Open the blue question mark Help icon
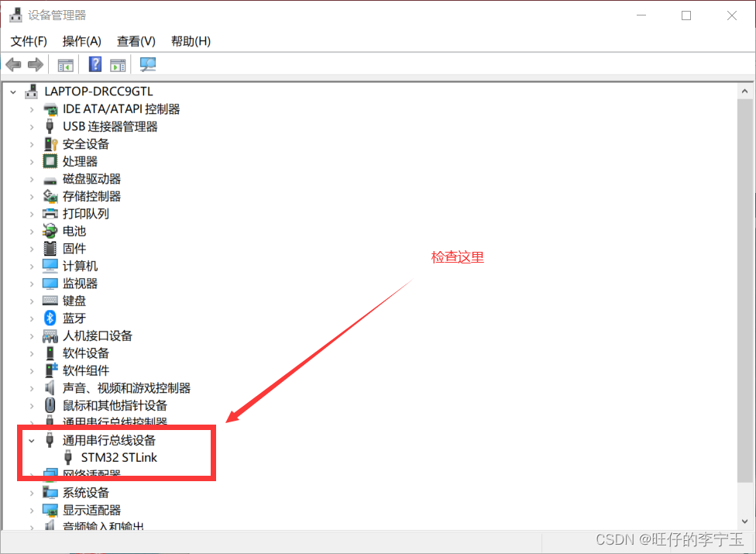The width and height of the screenshot is (756, 554). [x=95, y=64]
